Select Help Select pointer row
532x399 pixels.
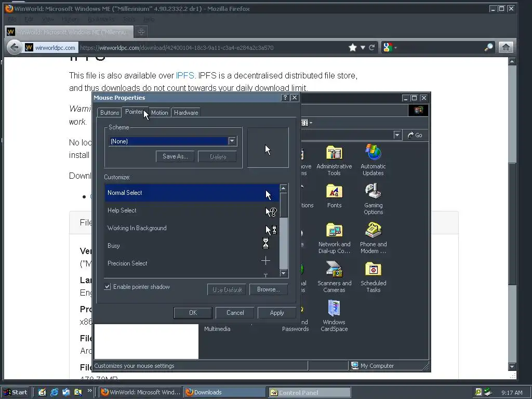pyautogui.click(x=192, y=210)
